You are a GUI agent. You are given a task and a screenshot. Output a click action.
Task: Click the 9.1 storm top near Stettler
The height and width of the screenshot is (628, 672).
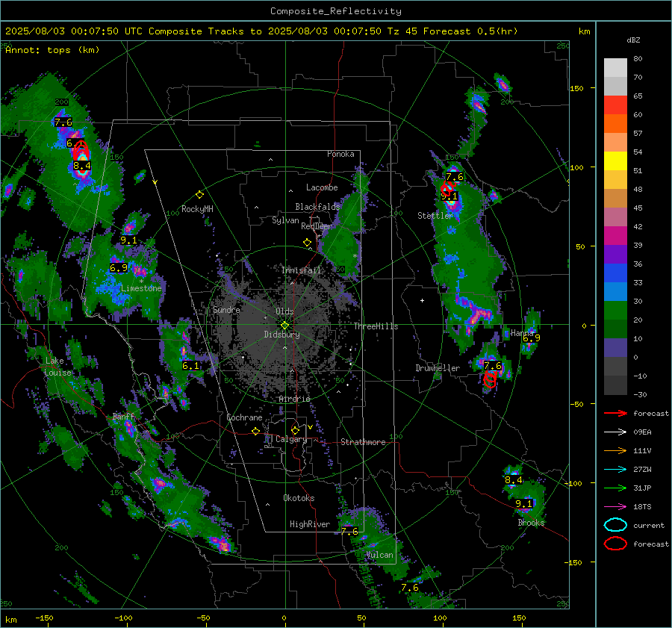[449, 196]
